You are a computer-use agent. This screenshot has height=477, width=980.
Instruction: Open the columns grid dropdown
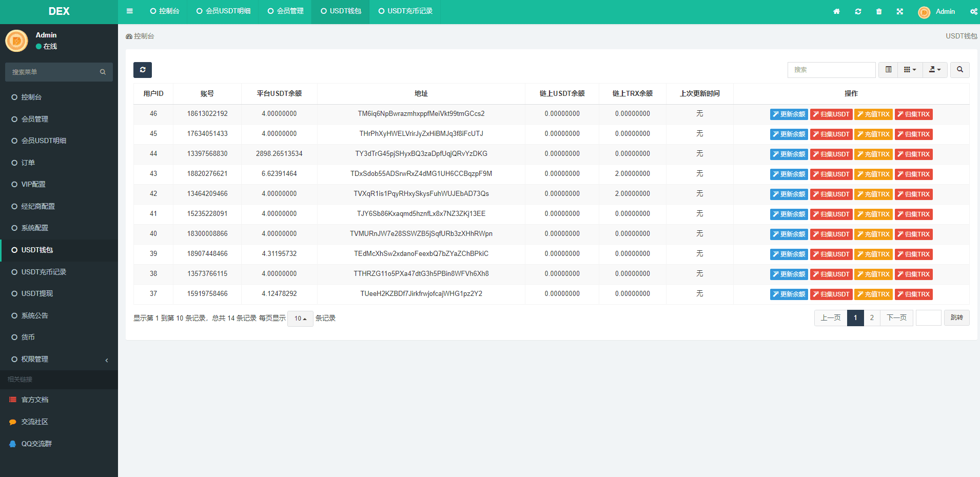[910, 70]
